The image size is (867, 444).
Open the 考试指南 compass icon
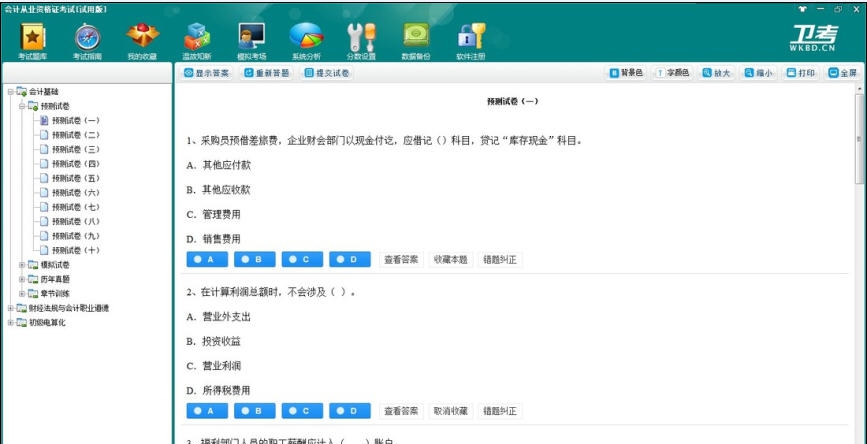click(87, 41)
